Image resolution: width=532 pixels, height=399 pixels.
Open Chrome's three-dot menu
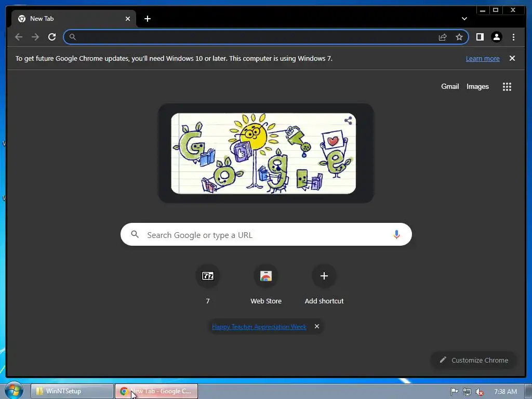coord(513,37)
